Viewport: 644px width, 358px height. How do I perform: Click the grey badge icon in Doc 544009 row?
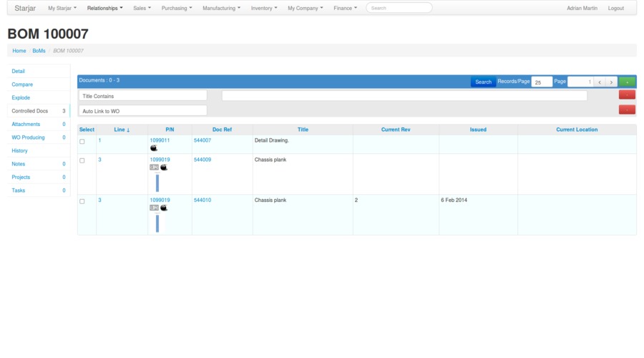pos(154,168)
